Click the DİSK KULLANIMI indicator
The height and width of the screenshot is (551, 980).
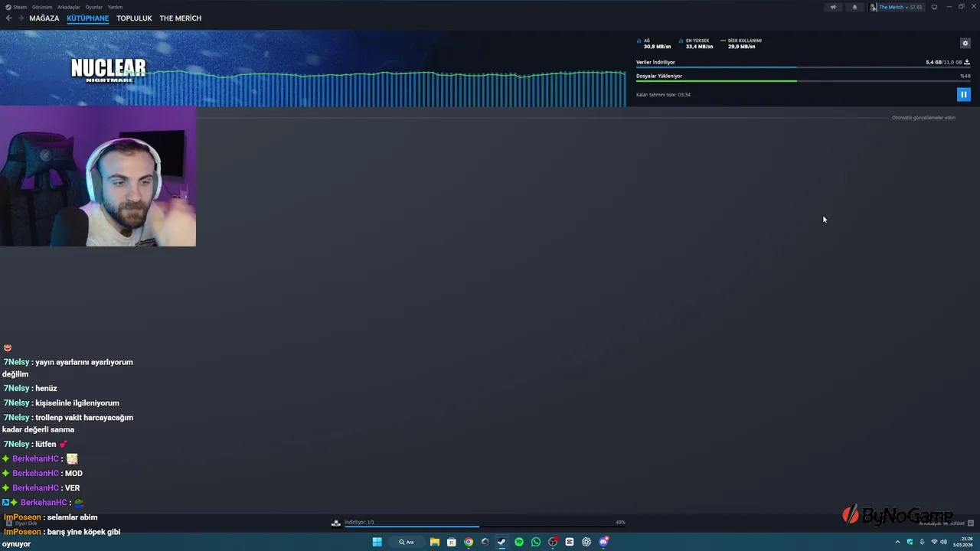[x=740, y=44]
